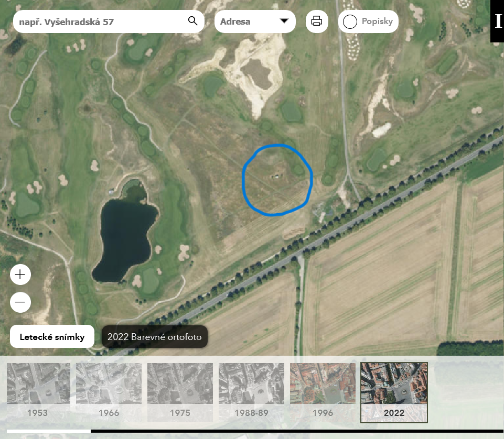Click the Letecké snímky button

coord(52,336)
